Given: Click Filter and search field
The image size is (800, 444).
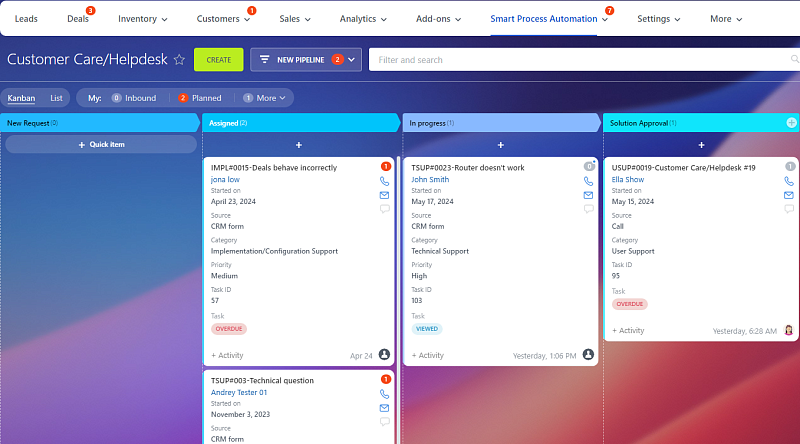Looking at the screenshot, I should 584,60.
